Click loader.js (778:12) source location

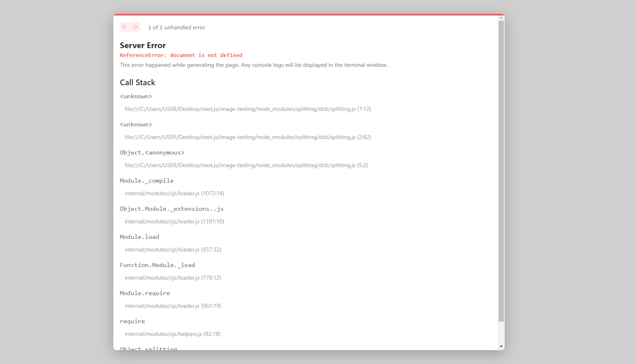(x=173, y=278)
